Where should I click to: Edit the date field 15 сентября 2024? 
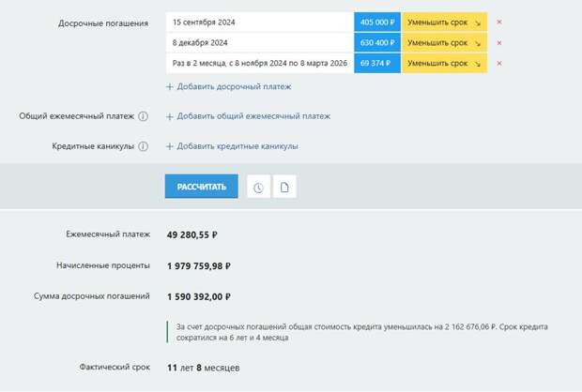click(x=260, y=23)
